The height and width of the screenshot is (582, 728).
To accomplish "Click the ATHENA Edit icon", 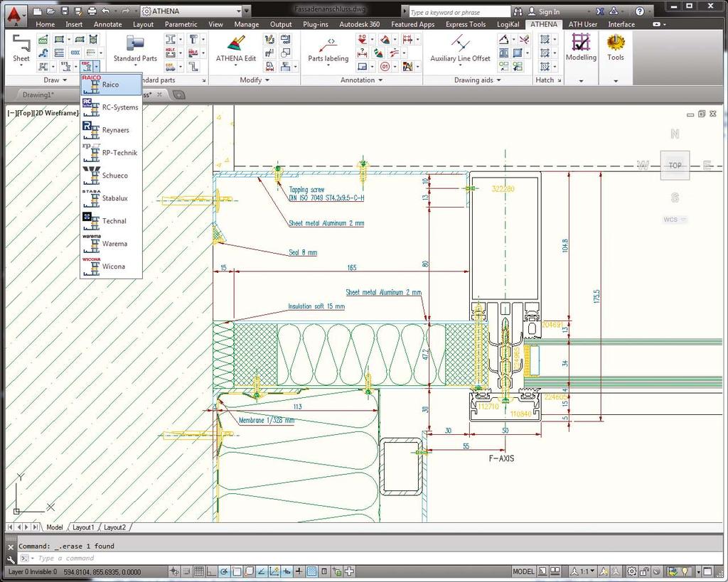I will 236,43.
